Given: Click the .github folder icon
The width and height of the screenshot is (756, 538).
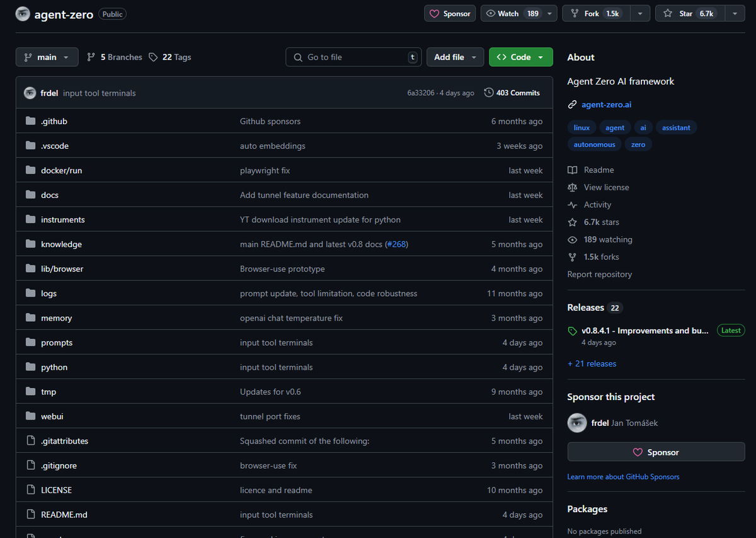Looking at the screenshot, I should coord(30,121).
